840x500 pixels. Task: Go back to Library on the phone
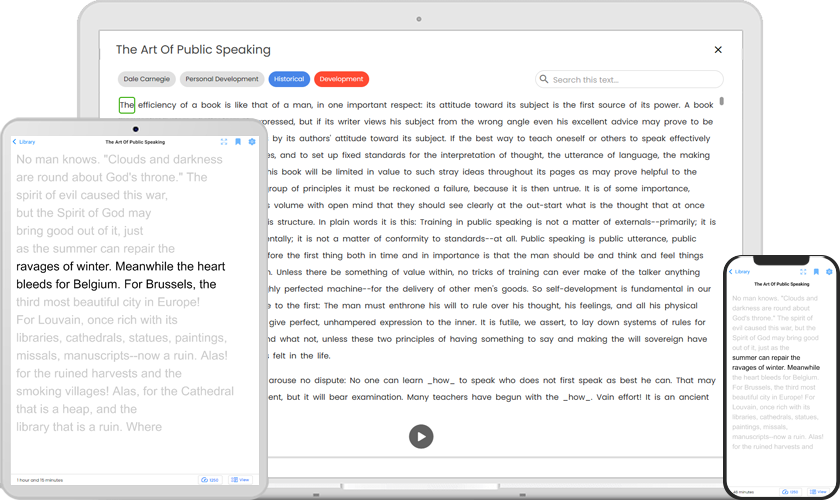point(739,272)
